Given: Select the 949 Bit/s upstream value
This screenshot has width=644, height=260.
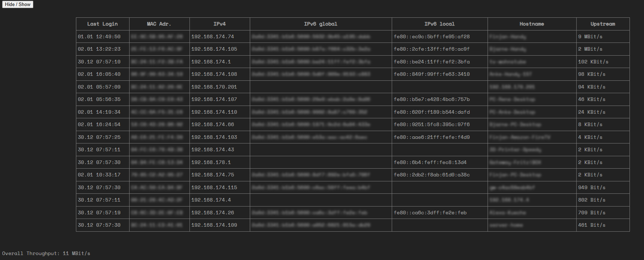Looking at the screenshot, I should tap(592, 187).
